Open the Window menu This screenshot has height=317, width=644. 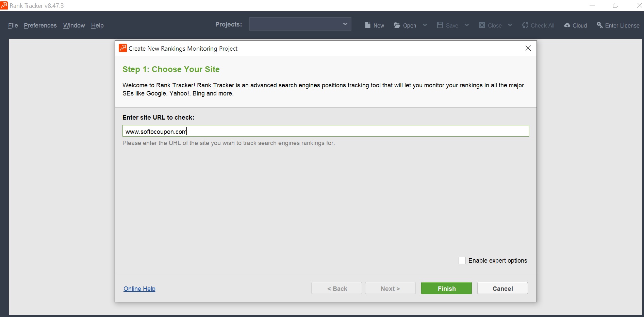pyautogui.click(x=74, y=25)
